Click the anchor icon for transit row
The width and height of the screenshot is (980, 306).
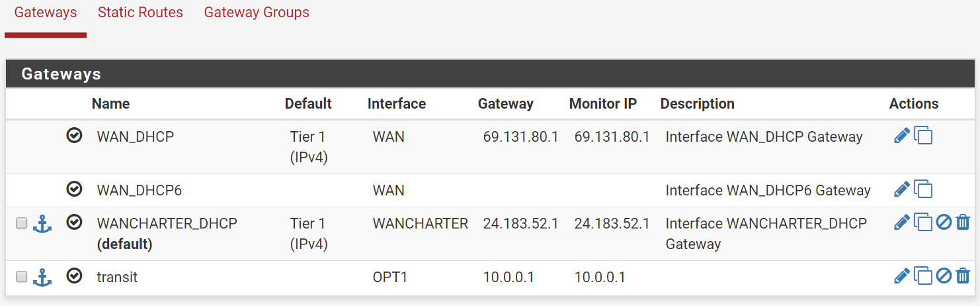tap(42, 277)
